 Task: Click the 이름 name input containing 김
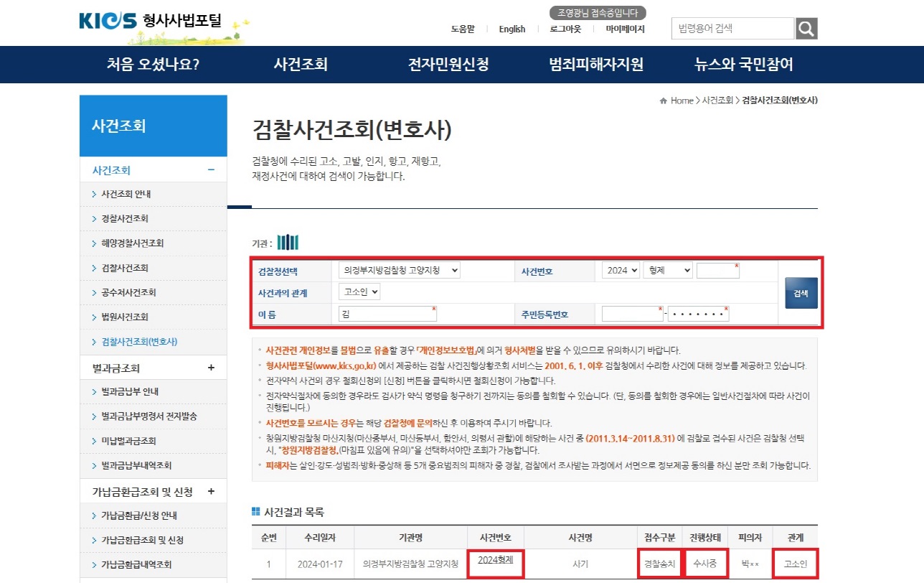(x=387, y=314)
